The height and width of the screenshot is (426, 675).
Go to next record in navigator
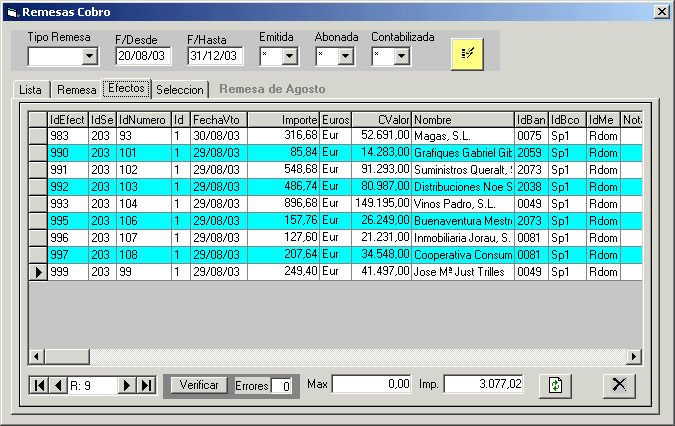coord(127,385)
